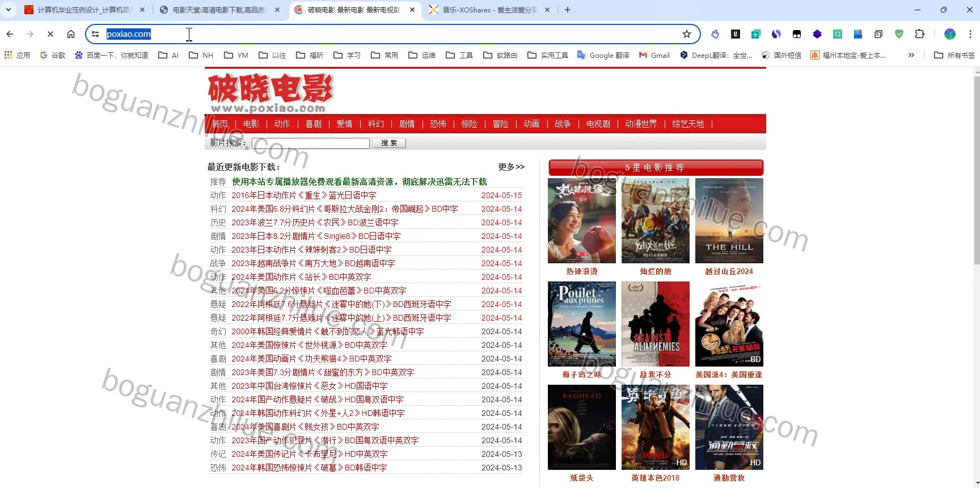The width and height of the screenshot is (980, 488).
Task: Bookmark this page with the star icon
Action: click(x=687, y=34)
